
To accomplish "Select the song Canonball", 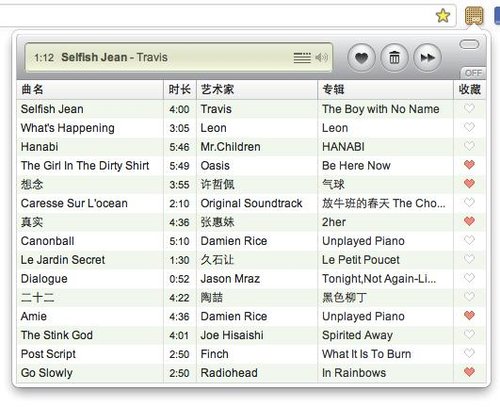I will (x=251, y=241).
